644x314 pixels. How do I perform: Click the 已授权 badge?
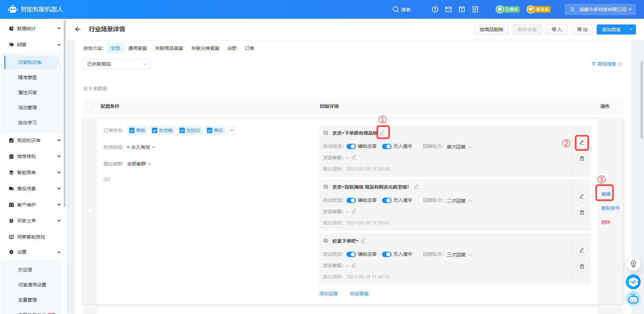click(x=508, y=9)
